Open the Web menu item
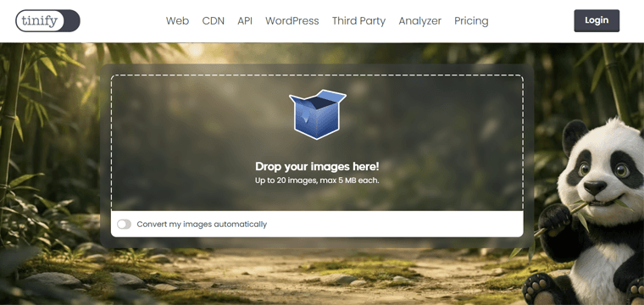Viewport: 644px width, 305px height. [x=177, y=21]
